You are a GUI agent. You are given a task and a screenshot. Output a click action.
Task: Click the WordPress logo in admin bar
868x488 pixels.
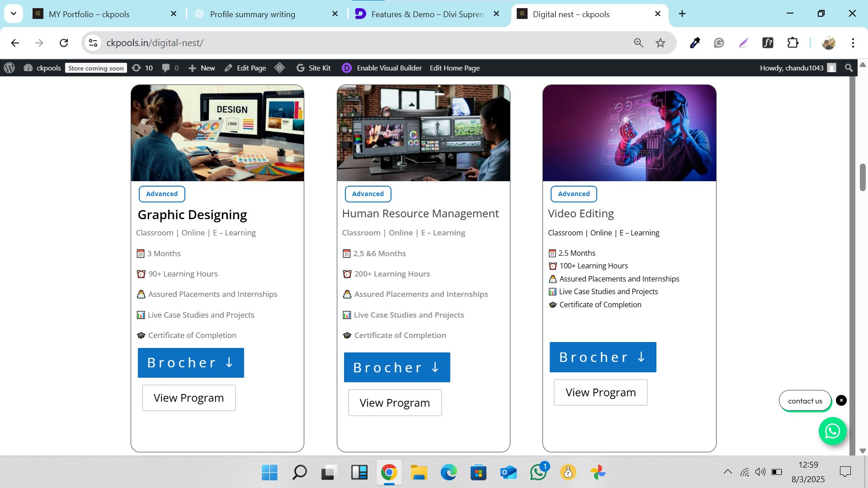pyautogui.click(x=9, y=68)
